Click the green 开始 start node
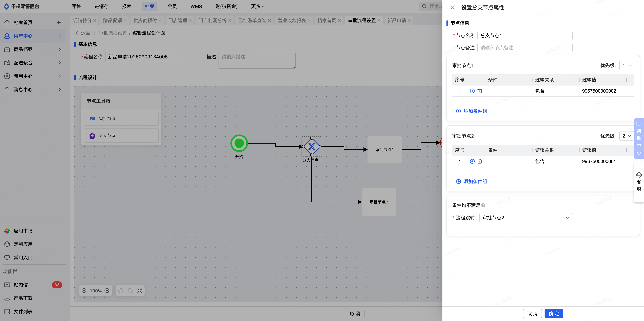 tap(239, 143)
